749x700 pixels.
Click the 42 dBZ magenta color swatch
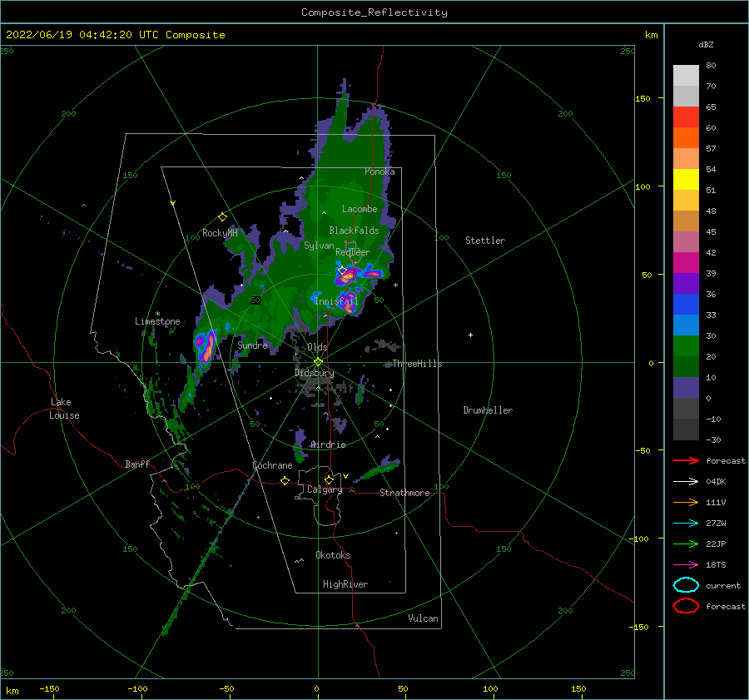point(686,263)
